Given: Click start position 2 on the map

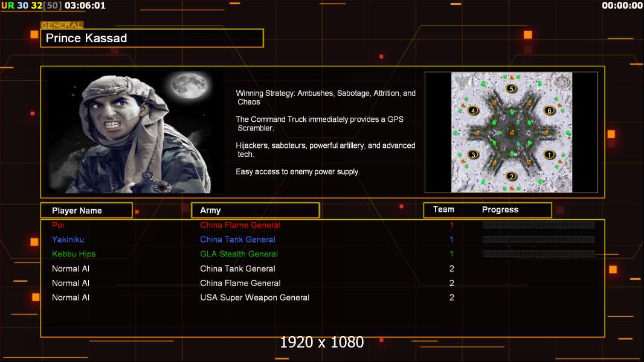Looking at the screenshot, I should 511,177.
